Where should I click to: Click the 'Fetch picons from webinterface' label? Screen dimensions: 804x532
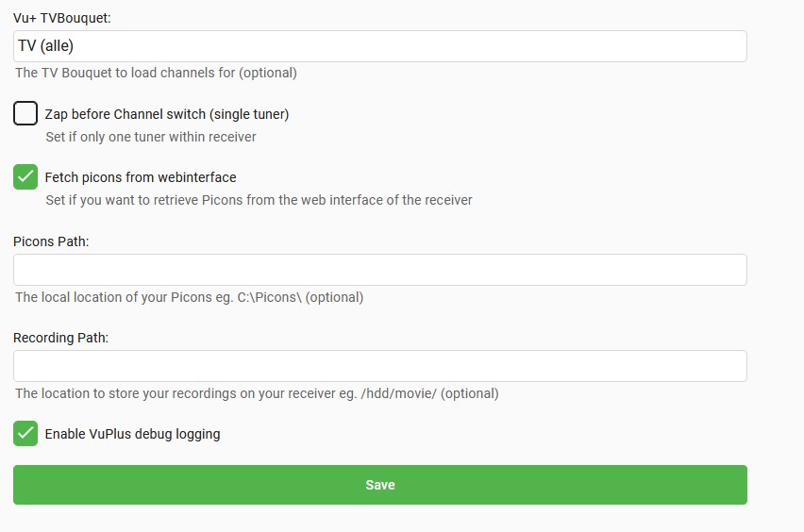coord(141,176)
